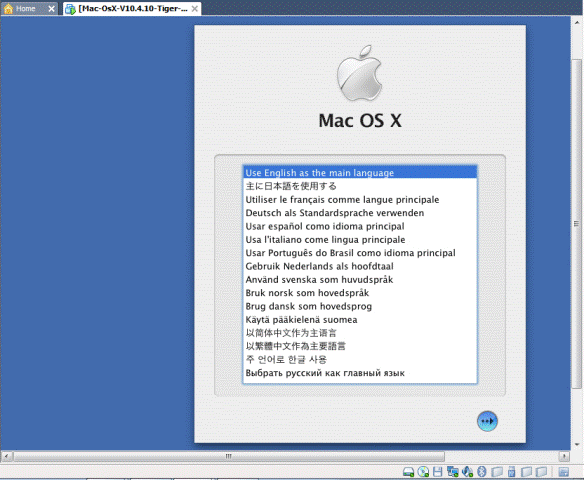Click the CD/DVD drive status icon
This screenshot has width=584, height=480.
[x=423, y=472]
